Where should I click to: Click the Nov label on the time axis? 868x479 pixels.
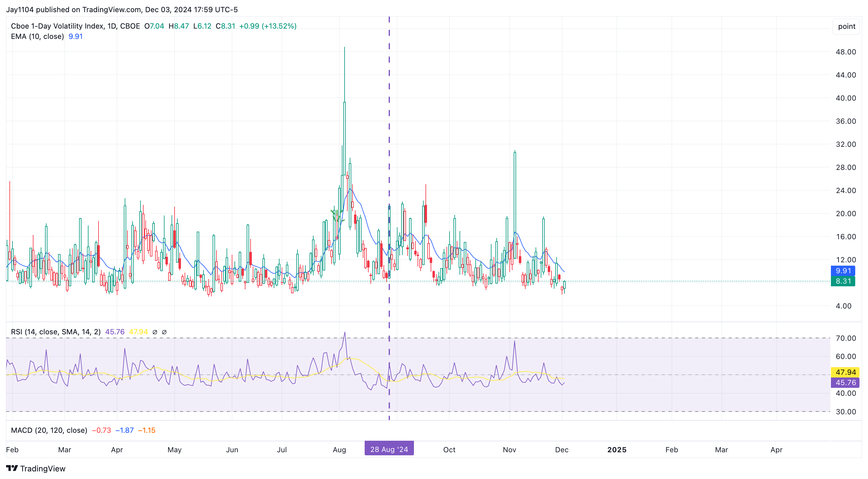click(509, 450)
